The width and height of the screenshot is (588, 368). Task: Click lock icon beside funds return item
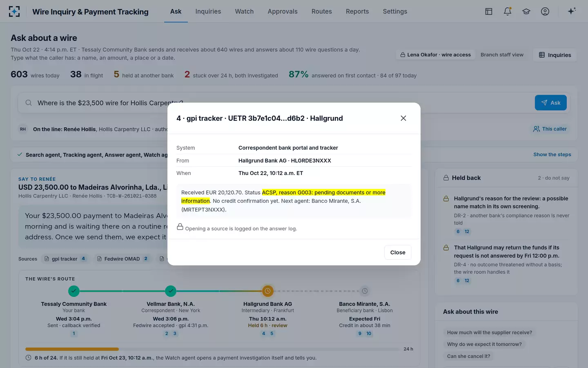pos(446,248)
